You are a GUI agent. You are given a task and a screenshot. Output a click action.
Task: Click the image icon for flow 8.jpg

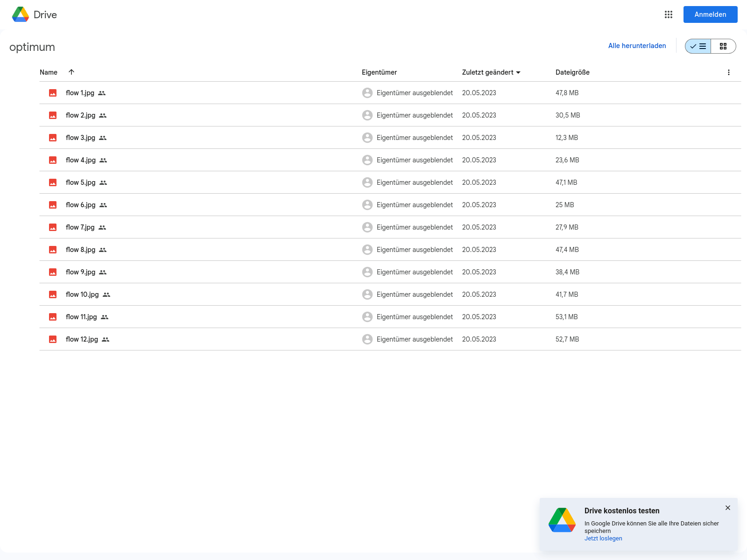click(53, 250)
